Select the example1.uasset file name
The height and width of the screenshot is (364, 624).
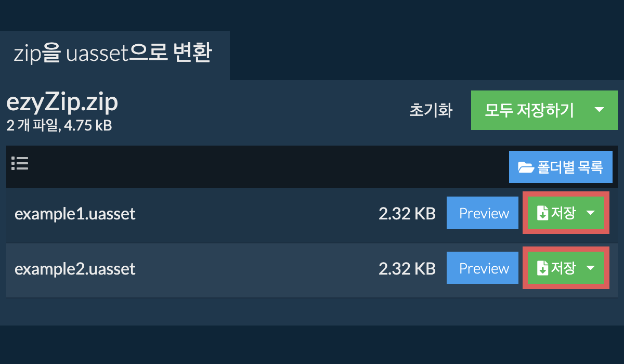tap(75, 214)
